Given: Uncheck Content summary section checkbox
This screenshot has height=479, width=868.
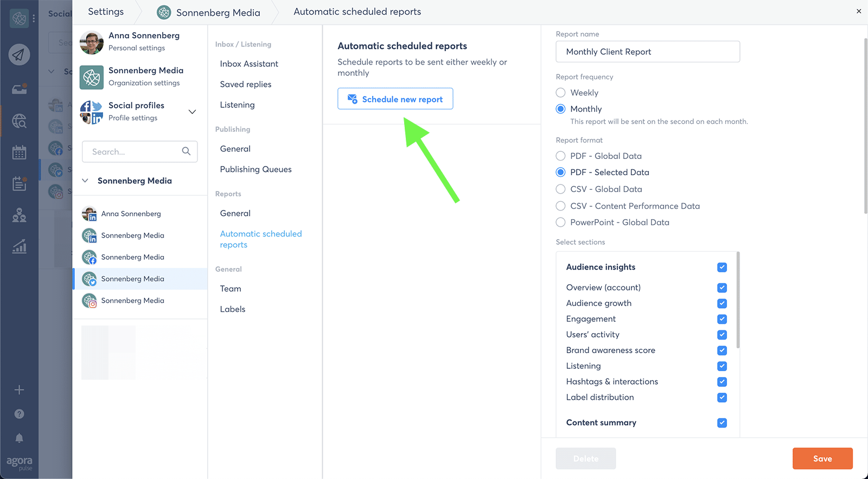Looking at the screenshot, I should click(x=722, y=423).
